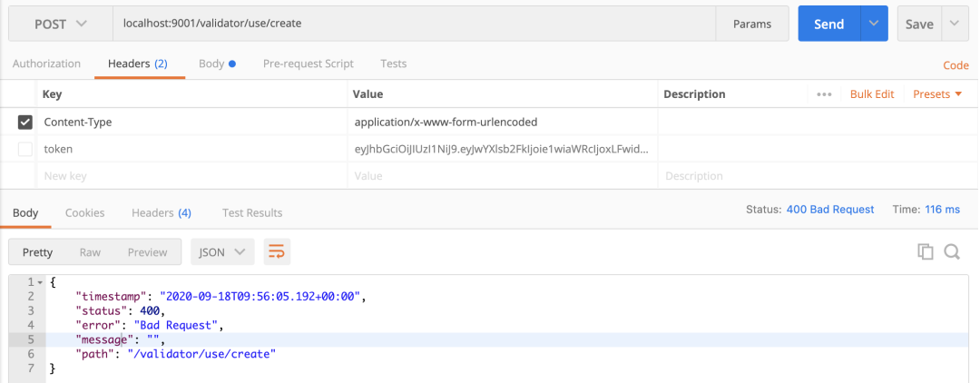Click the wrap lines icon

tap(277, 252)
